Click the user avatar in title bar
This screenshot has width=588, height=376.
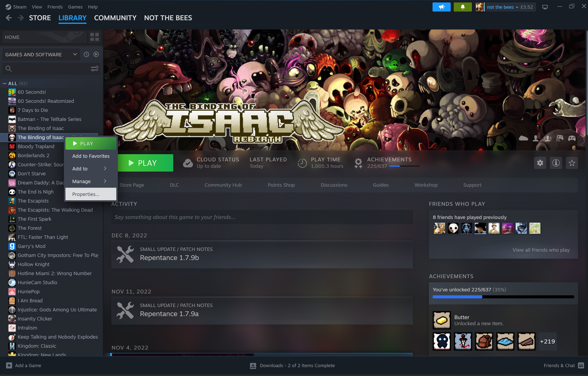tap(480, 7)
